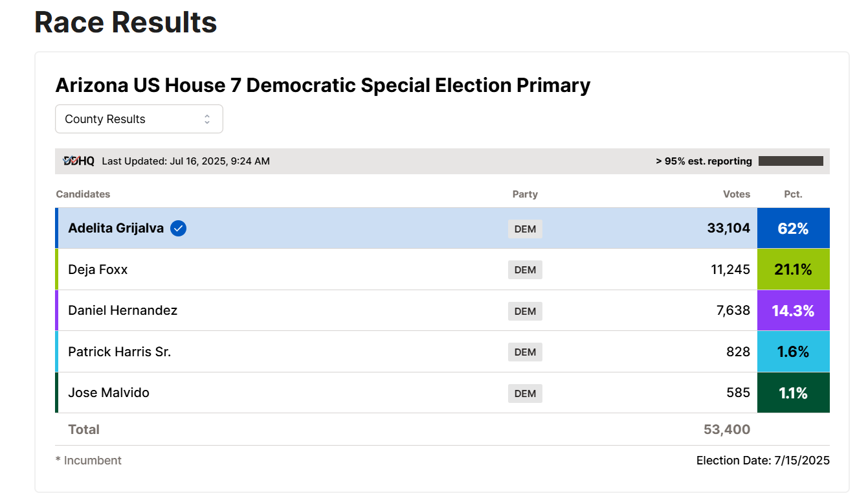
Task: Open the County Results dropdown
Action: pos(139,119)
